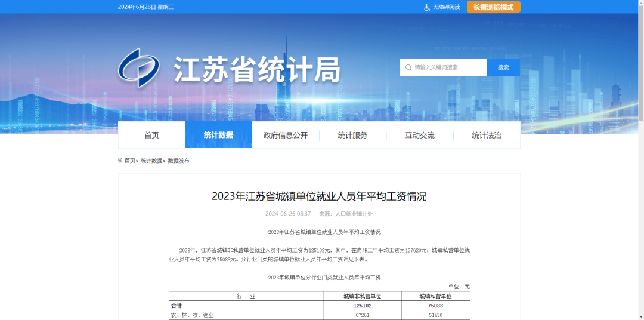Click the magnifier icon in search box
This screenshot has width=644, height=320.
[408, 67]
